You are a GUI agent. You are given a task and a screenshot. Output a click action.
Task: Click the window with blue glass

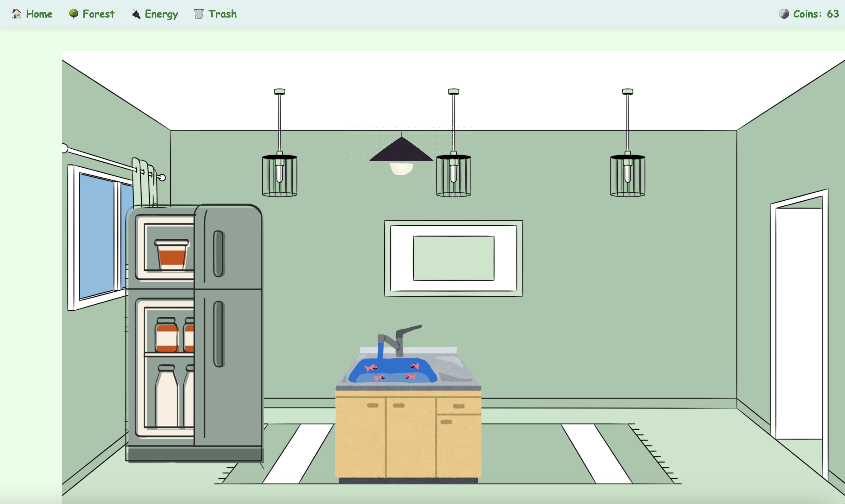point(97,236)
